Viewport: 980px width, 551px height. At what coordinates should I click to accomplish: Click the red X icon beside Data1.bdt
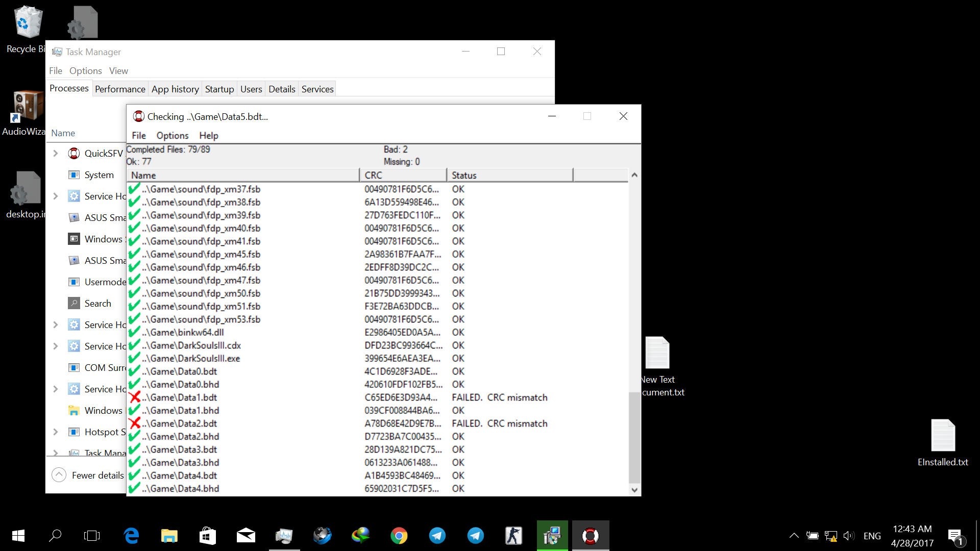[135, 397]
